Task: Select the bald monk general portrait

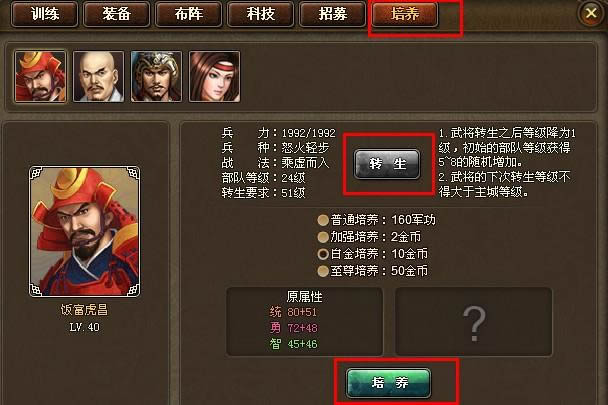Action: click(98, 76)
